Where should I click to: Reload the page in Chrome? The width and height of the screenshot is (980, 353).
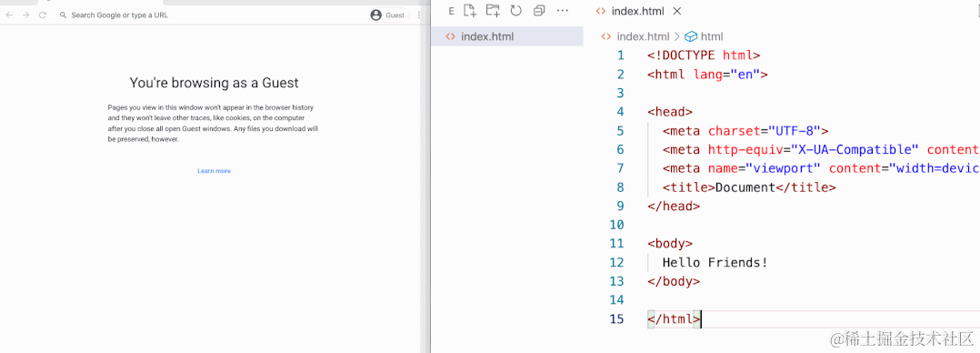click(x=43, y=15)
